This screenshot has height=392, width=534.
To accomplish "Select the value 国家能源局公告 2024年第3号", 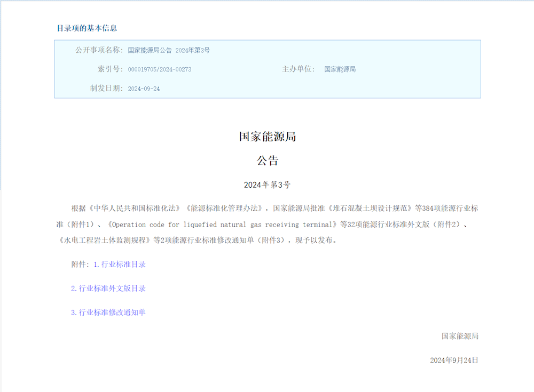I will [x=169, y=50].
